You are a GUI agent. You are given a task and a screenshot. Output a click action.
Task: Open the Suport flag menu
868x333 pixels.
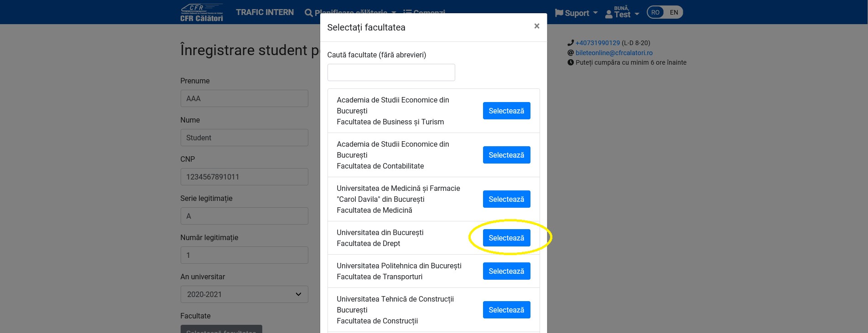[576, 13]
